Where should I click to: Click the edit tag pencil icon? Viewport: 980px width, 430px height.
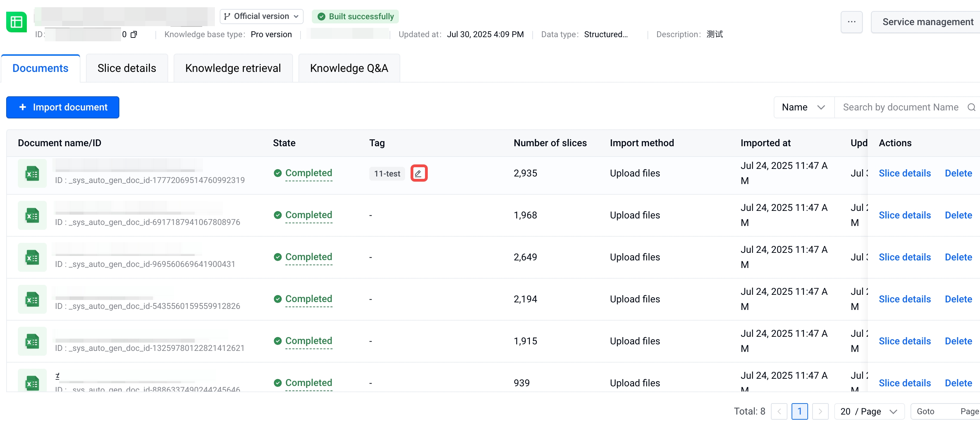(x=418, y=173)
